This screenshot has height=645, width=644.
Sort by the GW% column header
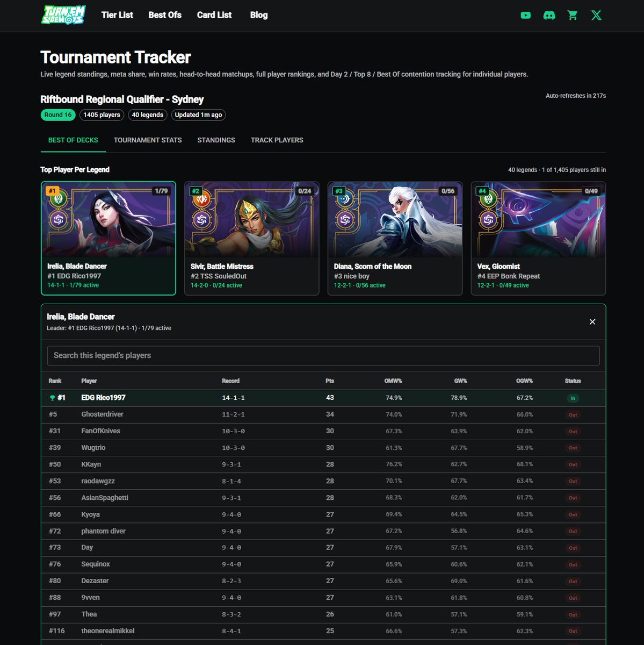point(460,381)
